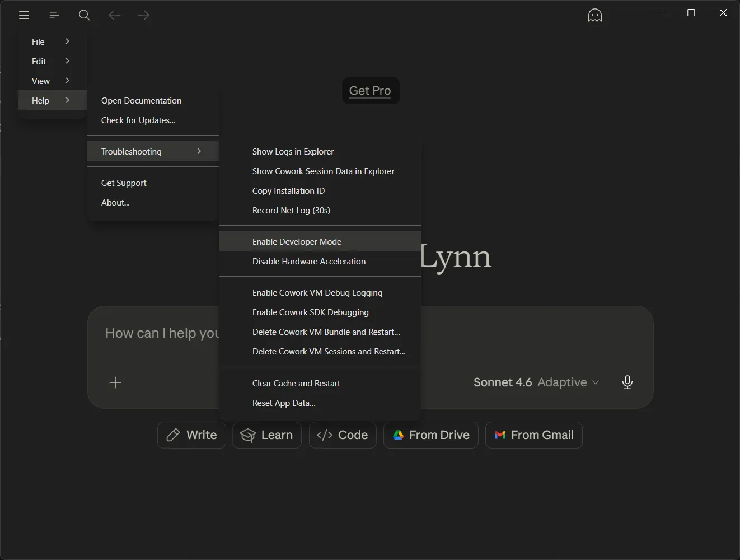The height and width of the screenshot is (560, 740).
Task: Expand the Edit submenu
Action: pos(52,61)
